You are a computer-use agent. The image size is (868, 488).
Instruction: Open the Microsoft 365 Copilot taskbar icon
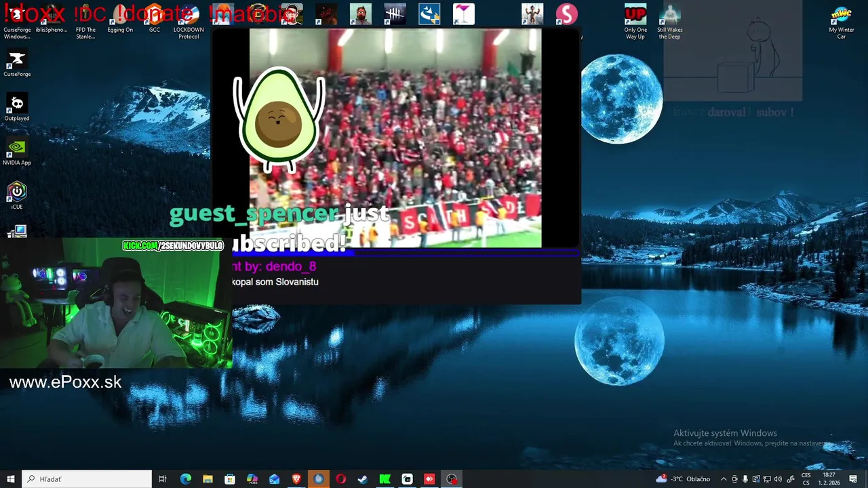(252, 479)
